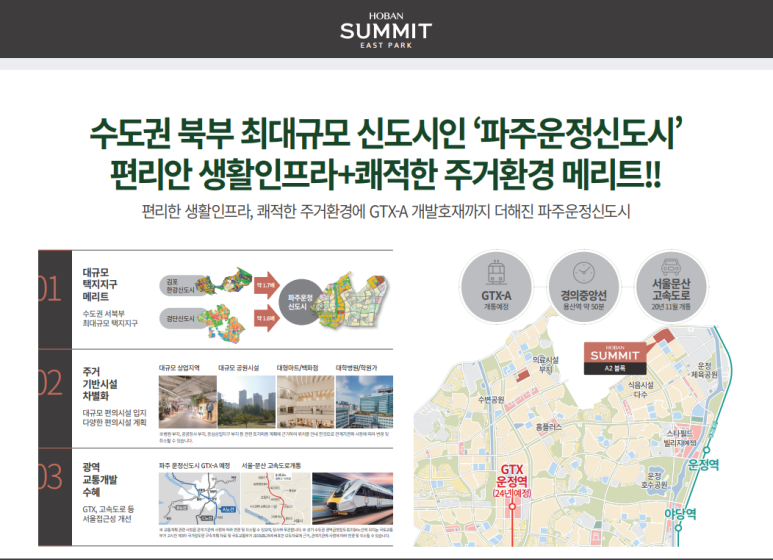The height and width of the screenshot is (560, 773).
Task: Click the 야당역 station label on map
Action: [x=680, y=514]
